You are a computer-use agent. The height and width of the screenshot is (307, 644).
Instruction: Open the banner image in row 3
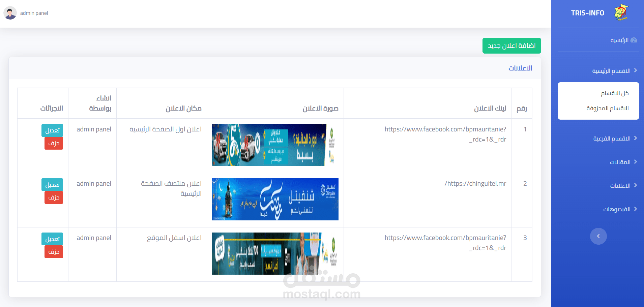(x=275, y=253)
